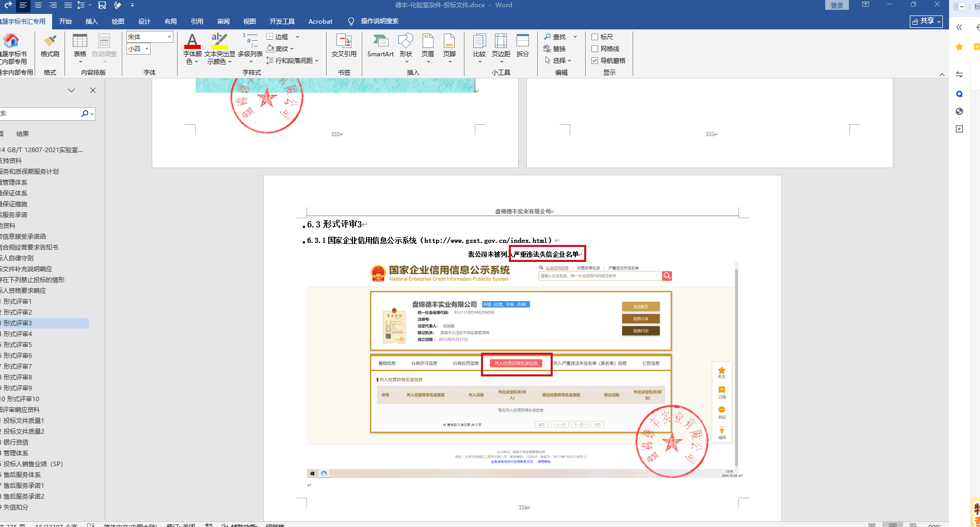
Task: Collapse right sidebar with double chevron icon
Action: [959, 27]
